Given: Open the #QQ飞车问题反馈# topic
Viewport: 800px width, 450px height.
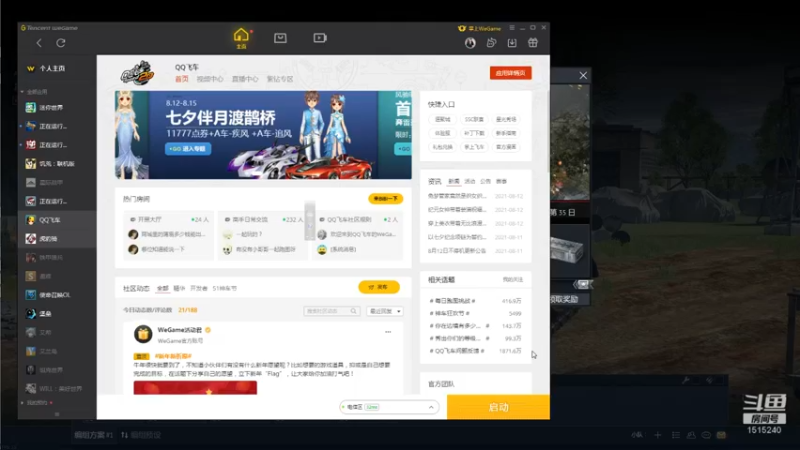Looking at the screenshot, I should point(457,351).
